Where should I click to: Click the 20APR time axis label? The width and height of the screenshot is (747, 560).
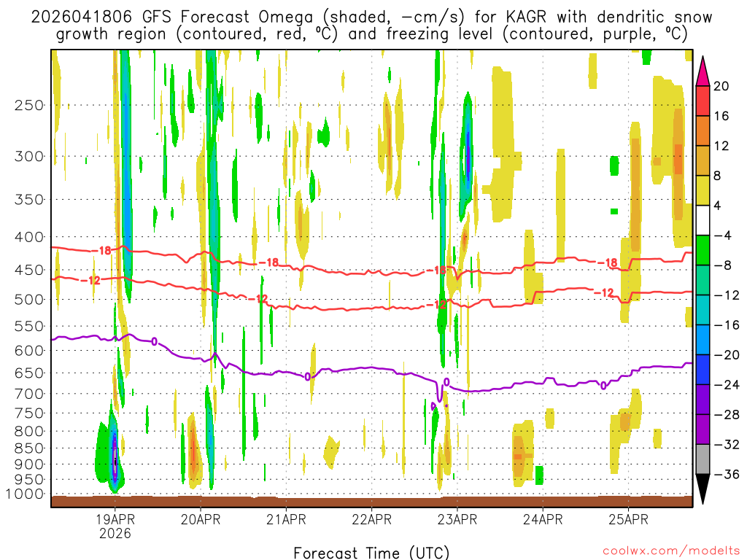point(201,519)
